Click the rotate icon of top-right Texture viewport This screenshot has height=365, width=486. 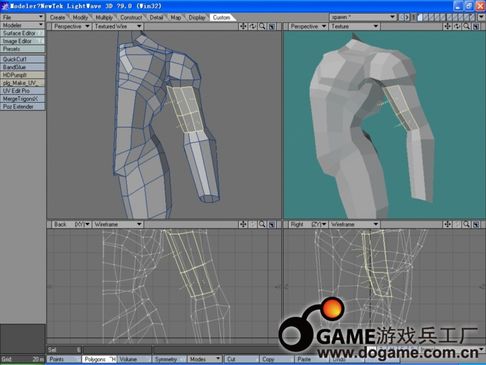pos(457,26)
